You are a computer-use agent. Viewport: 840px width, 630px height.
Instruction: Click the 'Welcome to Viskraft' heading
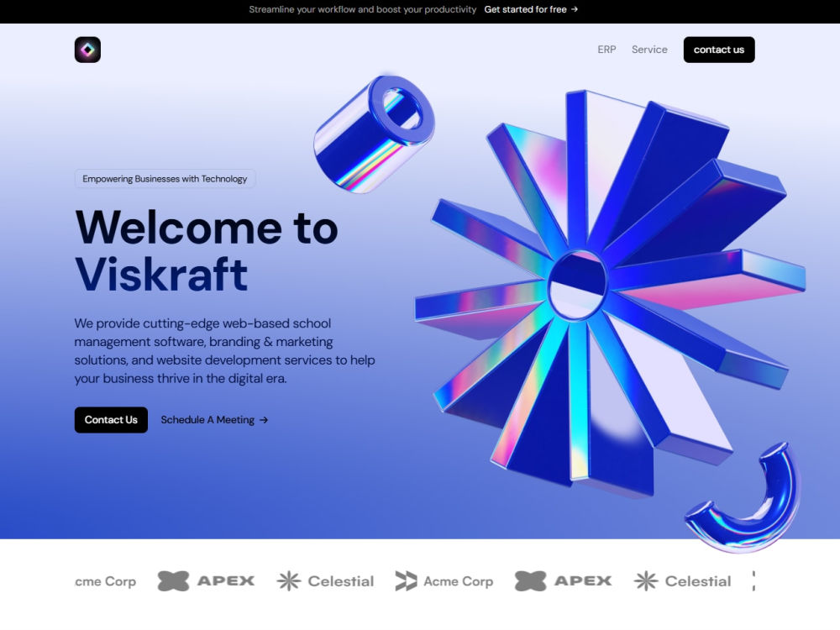point(207,250)
